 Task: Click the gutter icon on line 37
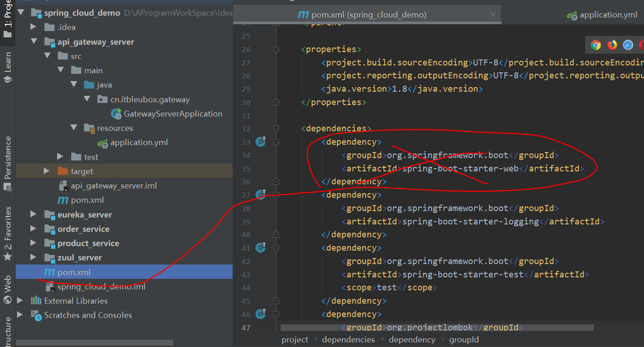pyautogui.click(x=261, y=194)
